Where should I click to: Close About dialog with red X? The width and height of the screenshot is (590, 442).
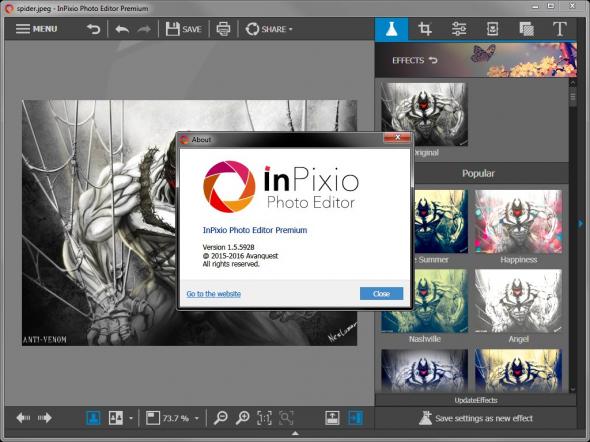pos(397,137)
